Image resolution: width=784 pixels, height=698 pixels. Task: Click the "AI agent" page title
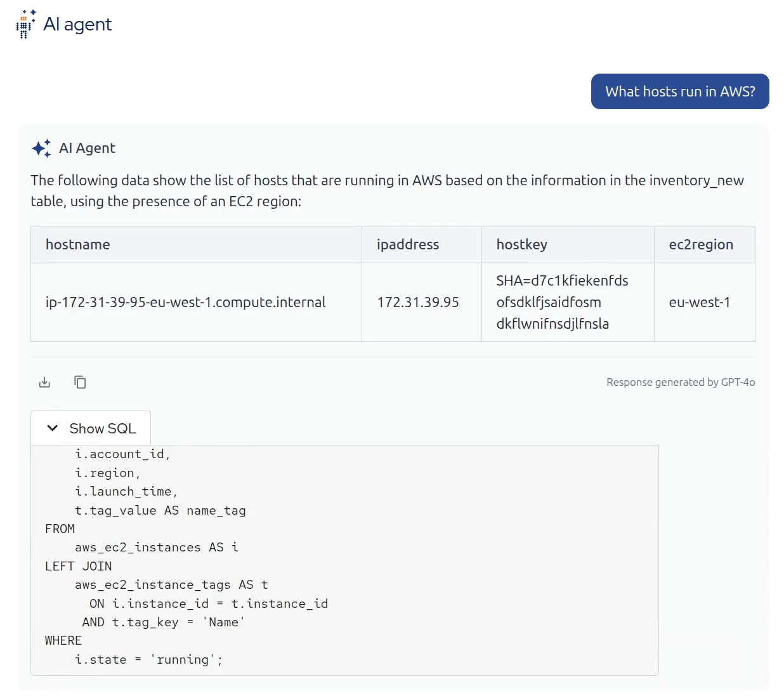coord(77,24)
